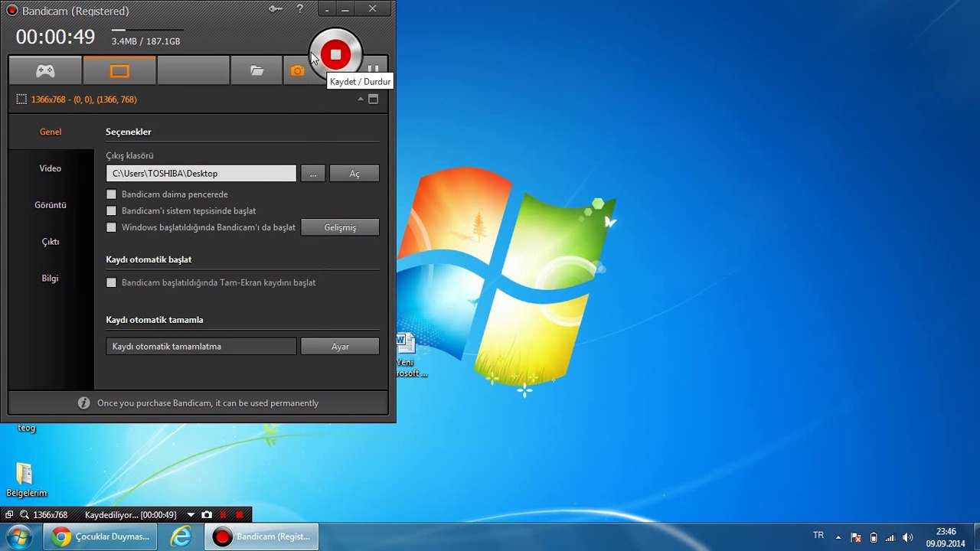Click the Kaydediliyor status text on overlay bar
This screenshot has width=980, height=551.
[131, 515]
